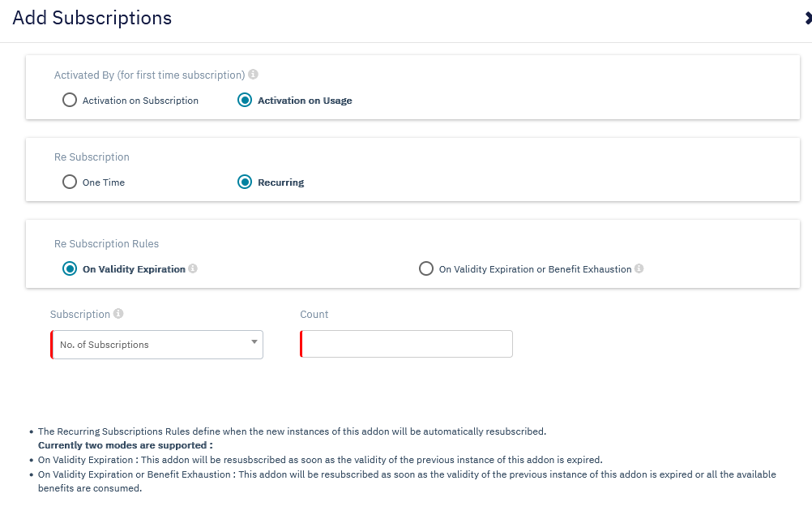Click the Re Subscription Rules heading

click(x=106, y=243)
